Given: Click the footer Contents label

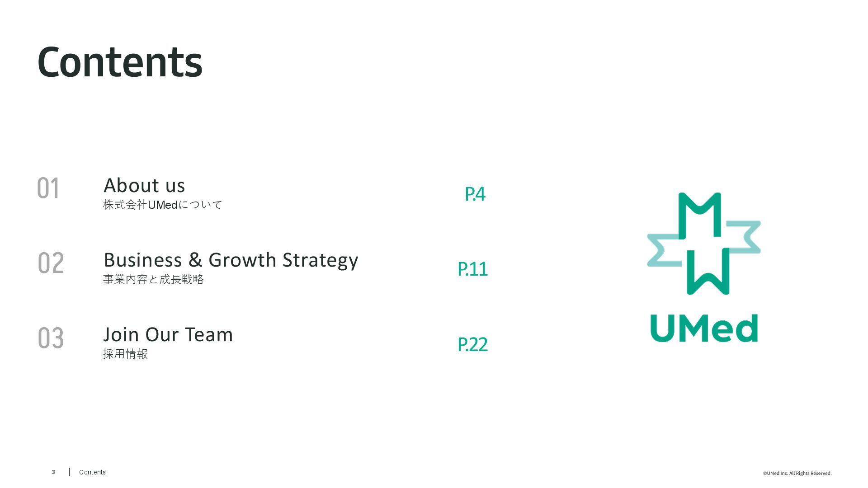Looking at the screenshot, I should (x=92, y=472).
